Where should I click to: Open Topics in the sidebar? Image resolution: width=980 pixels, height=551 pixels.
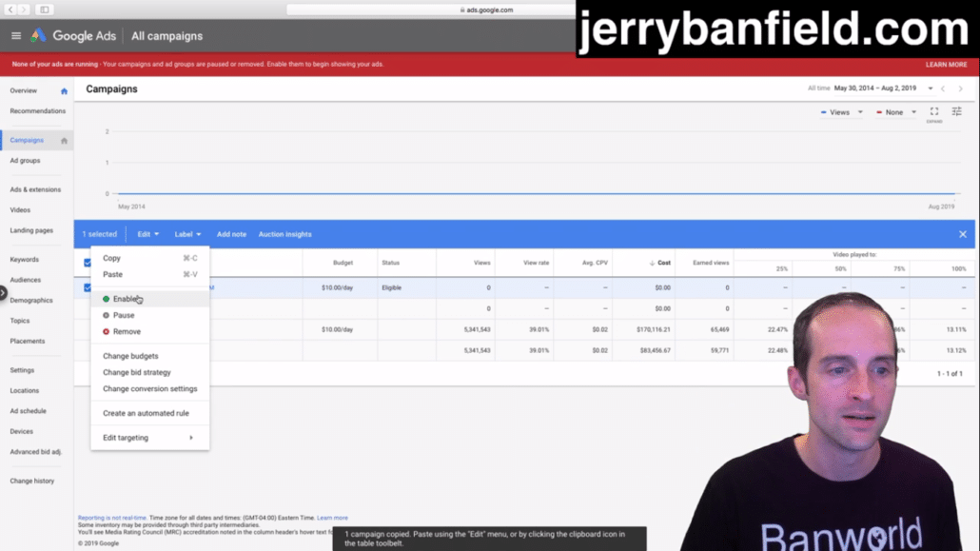pos(19,321)
